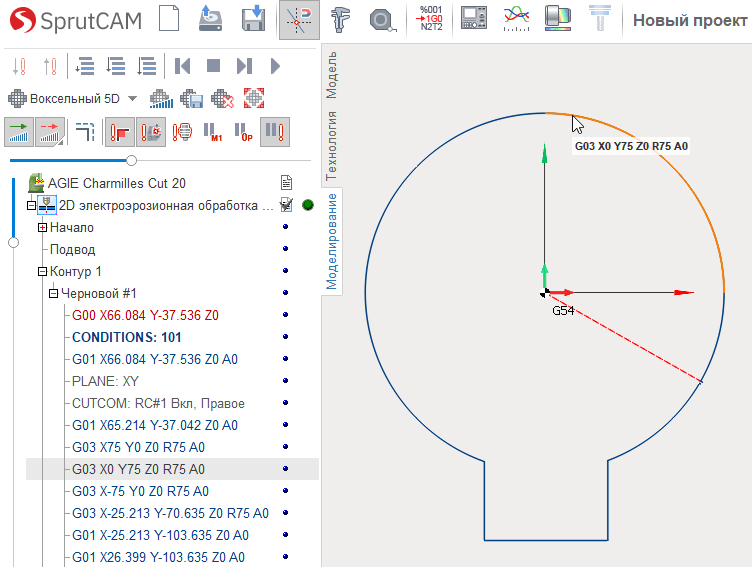
Task: Select the PLANE: XY line
Action: click(x=105, y=381)
